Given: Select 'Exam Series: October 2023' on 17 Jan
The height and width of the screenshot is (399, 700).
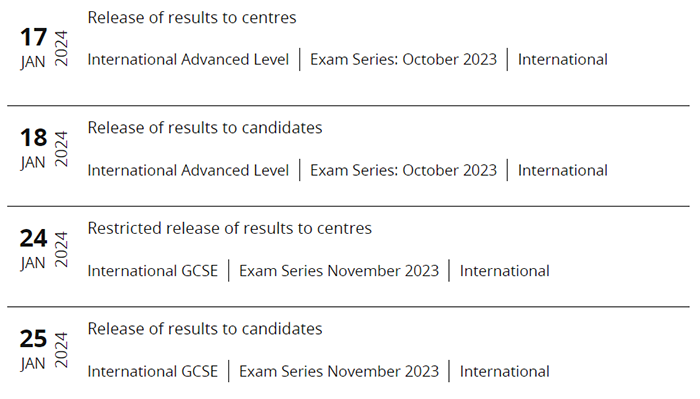Looking at the screenshot, I should point(403,59).
